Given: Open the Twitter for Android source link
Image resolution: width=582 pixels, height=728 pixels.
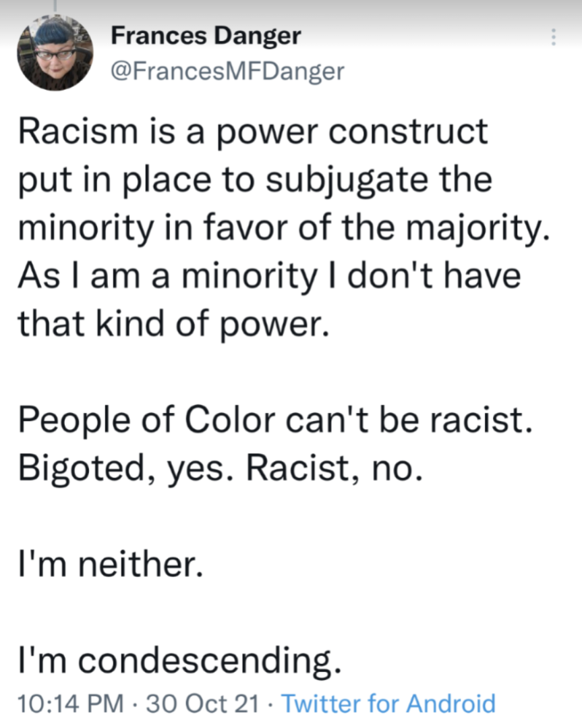Looking at the screenshot, I should pos(388,704).
